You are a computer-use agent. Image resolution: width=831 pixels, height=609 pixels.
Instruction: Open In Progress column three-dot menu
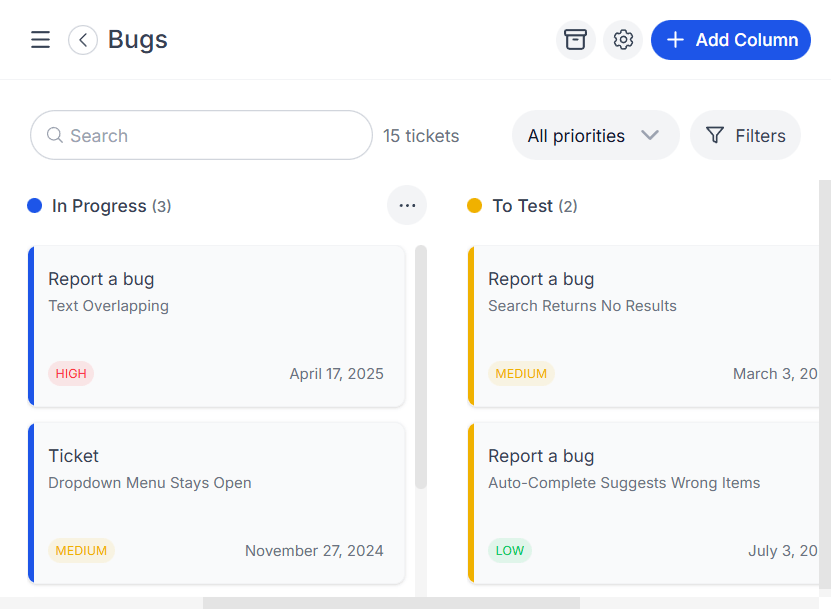(x=407, y=206)
